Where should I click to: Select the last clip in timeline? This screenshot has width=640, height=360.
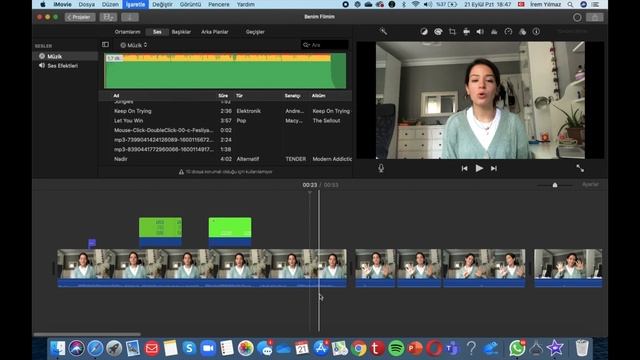pos(568,268)
